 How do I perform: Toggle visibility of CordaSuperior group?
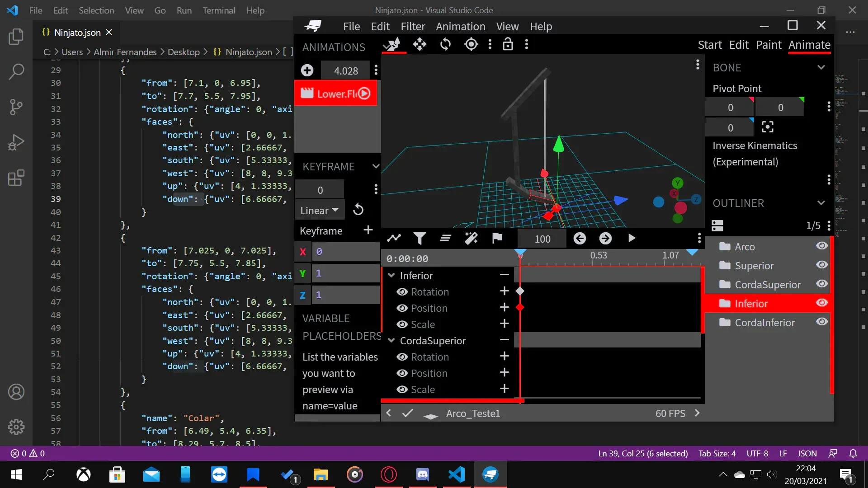(x=822, y=283)
